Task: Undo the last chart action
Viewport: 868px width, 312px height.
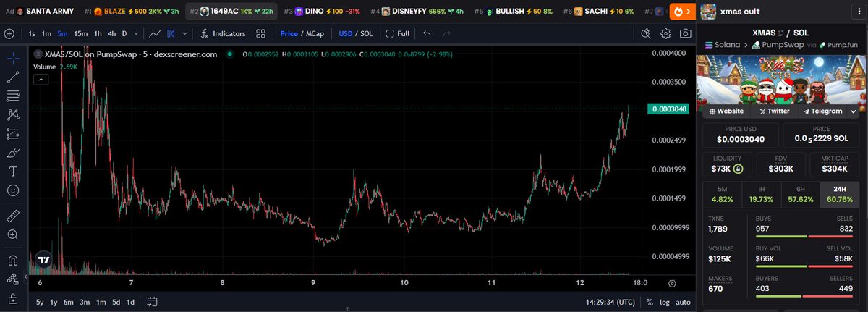Action: [x=427, y=33]
